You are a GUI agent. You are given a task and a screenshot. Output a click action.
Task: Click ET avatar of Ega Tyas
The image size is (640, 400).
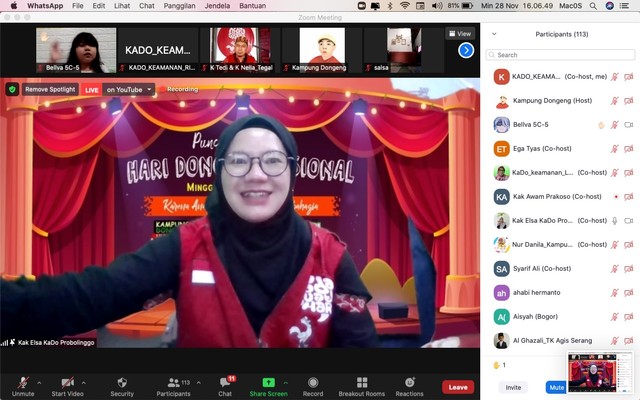502,149
